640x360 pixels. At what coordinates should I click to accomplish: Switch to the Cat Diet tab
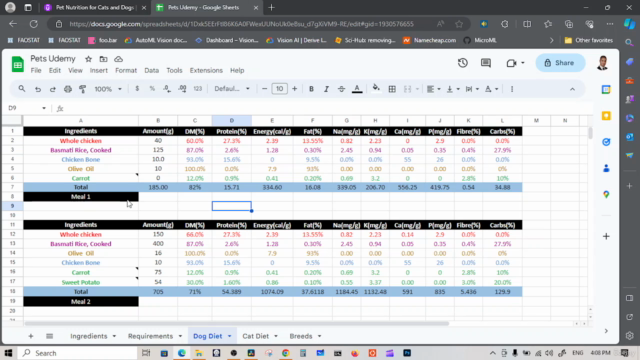tap(256, 336)
